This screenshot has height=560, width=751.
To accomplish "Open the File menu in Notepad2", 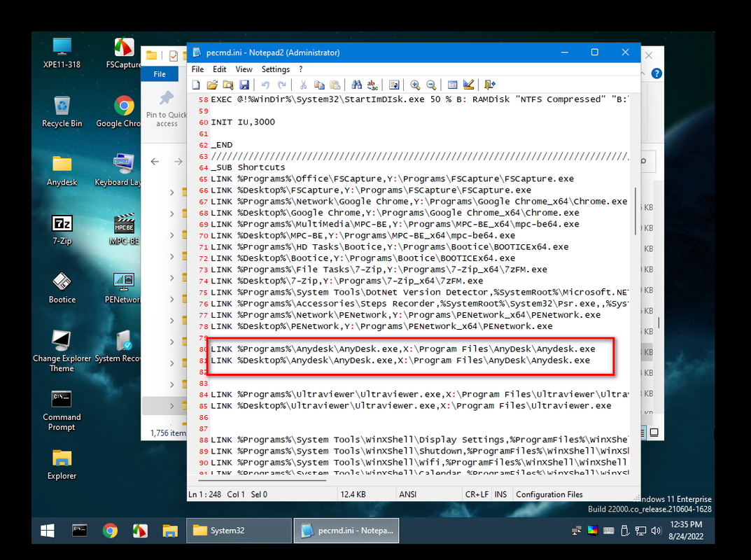I will pos(197,69).
